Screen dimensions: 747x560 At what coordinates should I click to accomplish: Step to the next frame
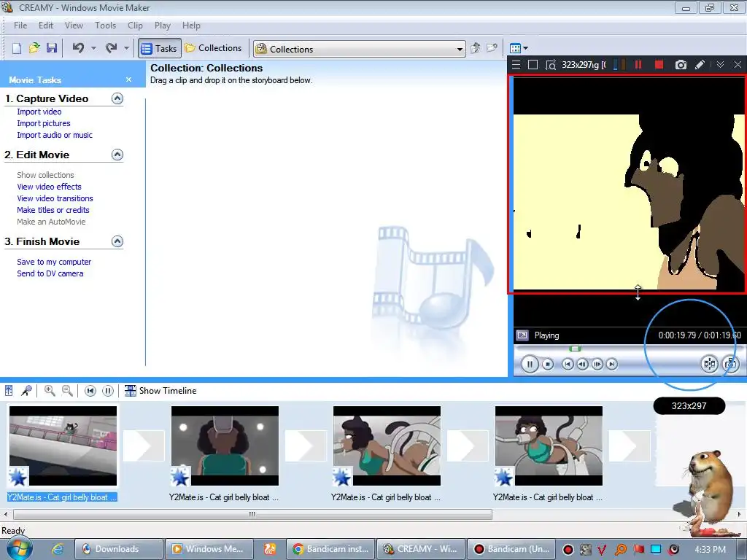(x=597, y=365)
